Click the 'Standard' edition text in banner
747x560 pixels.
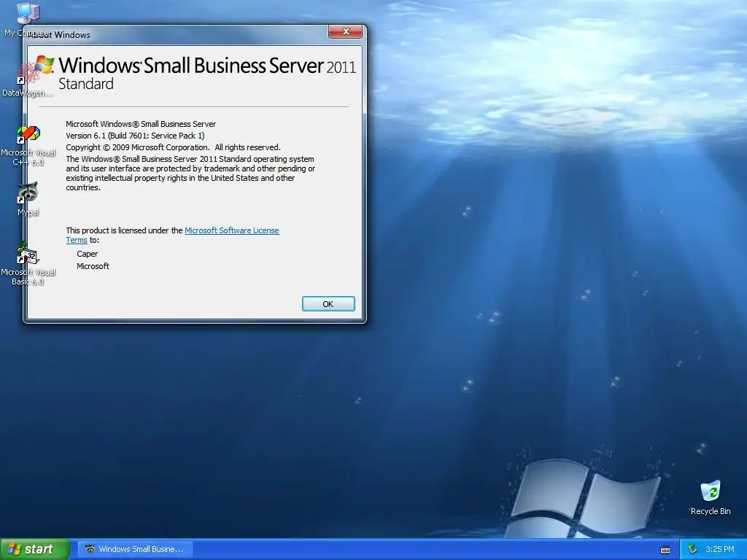click(86, 84)
